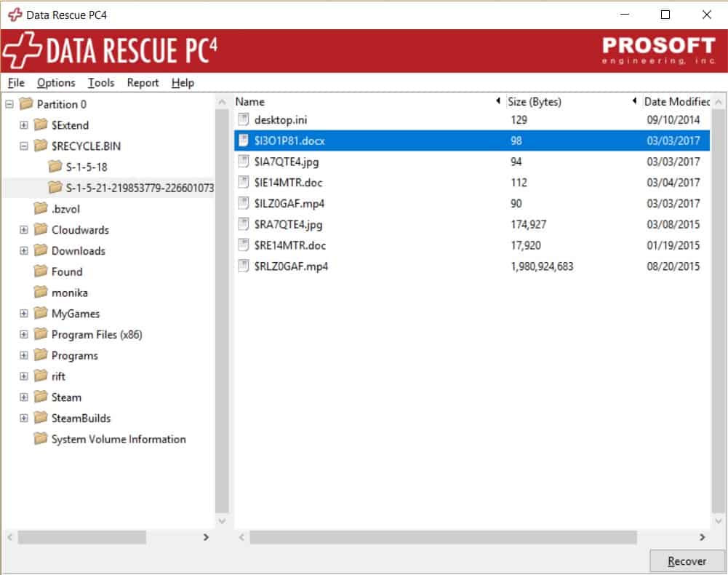The width and height of the screenshot is (728, 575).
Task: Click the folder tree vertical scrollbar
Action: coord(222,311)
